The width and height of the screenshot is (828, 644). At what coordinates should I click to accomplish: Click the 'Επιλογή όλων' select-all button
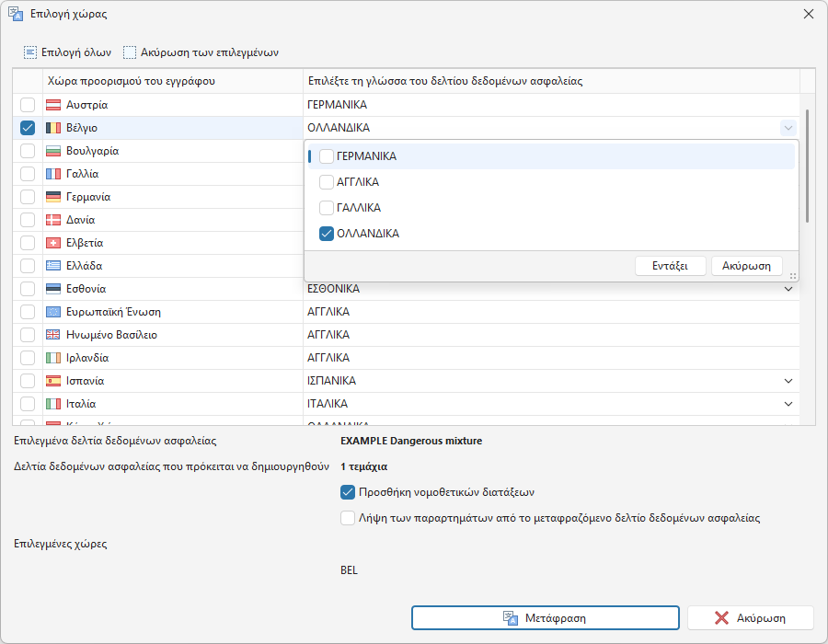pos(67,52)
